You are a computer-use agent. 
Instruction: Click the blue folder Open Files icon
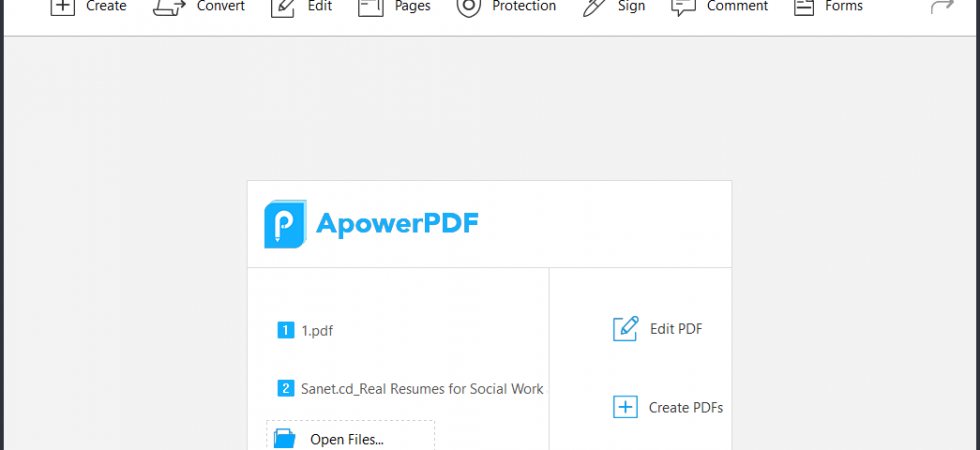[x=285, y=438]
